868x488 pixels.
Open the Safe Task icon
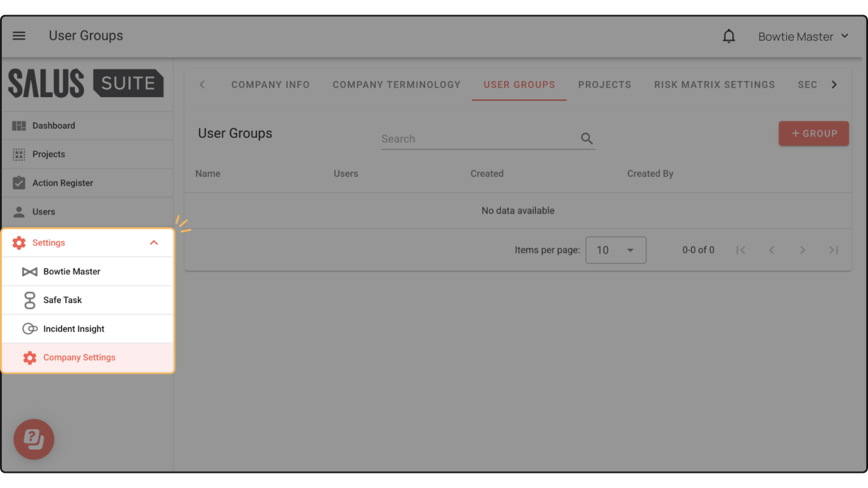pyautogui.click(x=30, y=300)
